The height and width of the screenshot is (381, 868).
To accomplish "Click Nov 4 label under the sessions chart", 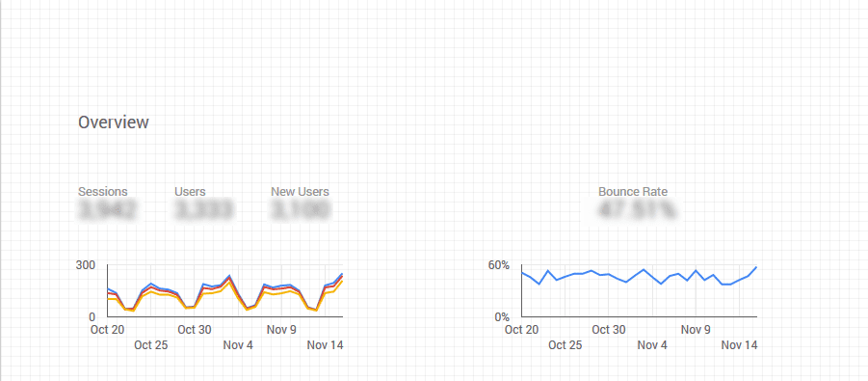I will [x=238, y=345].
